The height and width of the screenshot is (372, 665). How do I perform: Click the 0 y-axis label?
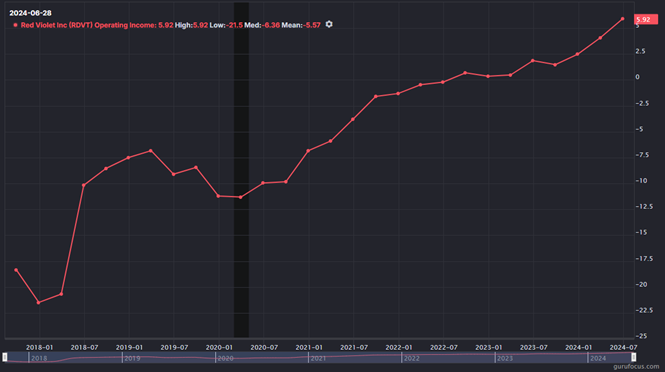637,77
